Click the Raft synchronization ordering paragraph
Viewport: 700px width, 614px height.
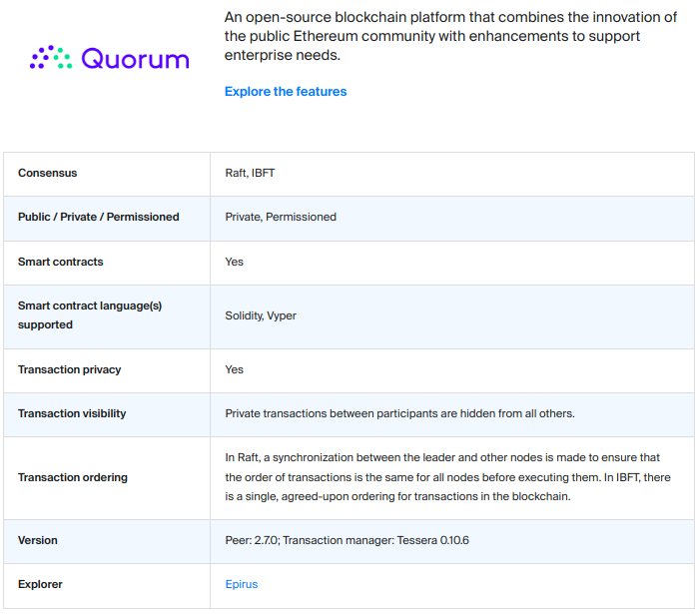(x=447, y=477)
